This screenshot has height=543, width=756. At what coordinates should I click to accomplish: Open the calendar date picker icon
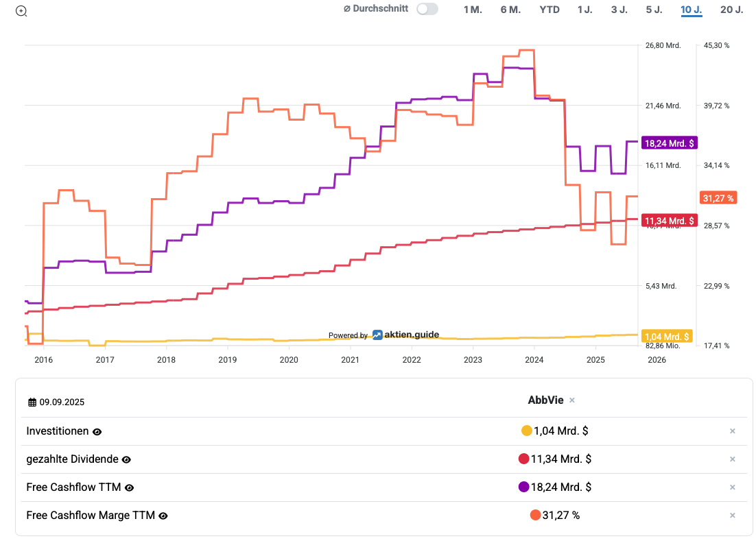pyautogui.click(x=32, y=402)
